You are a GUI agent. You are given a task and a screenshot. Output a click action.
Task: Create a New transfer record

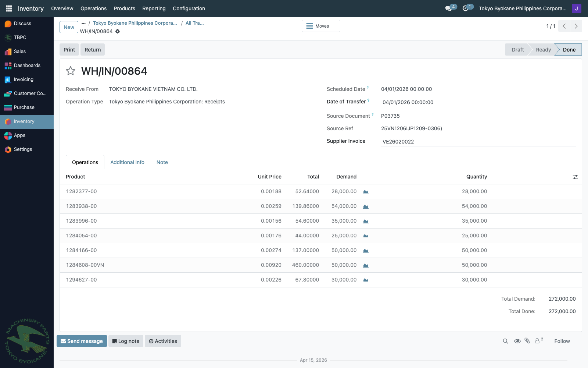[x=69, y=27]
